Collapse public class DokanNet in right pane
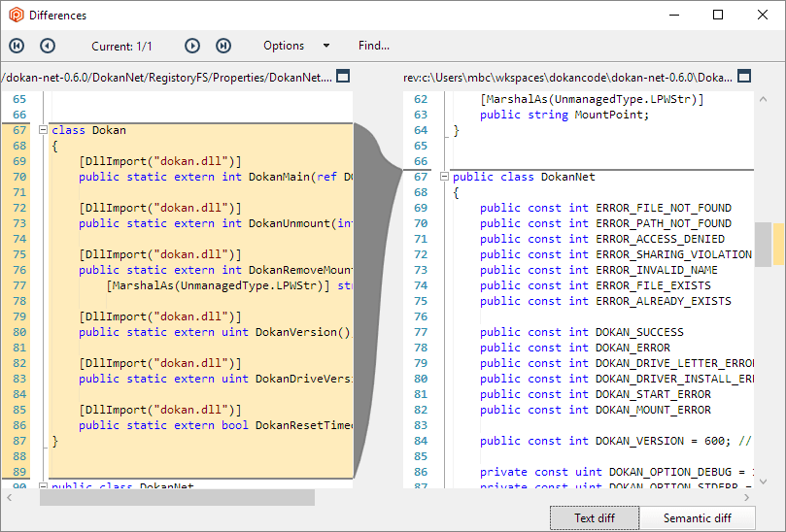Screen dimensions: 786x532 pyautogui.click(x=444, y=177)
